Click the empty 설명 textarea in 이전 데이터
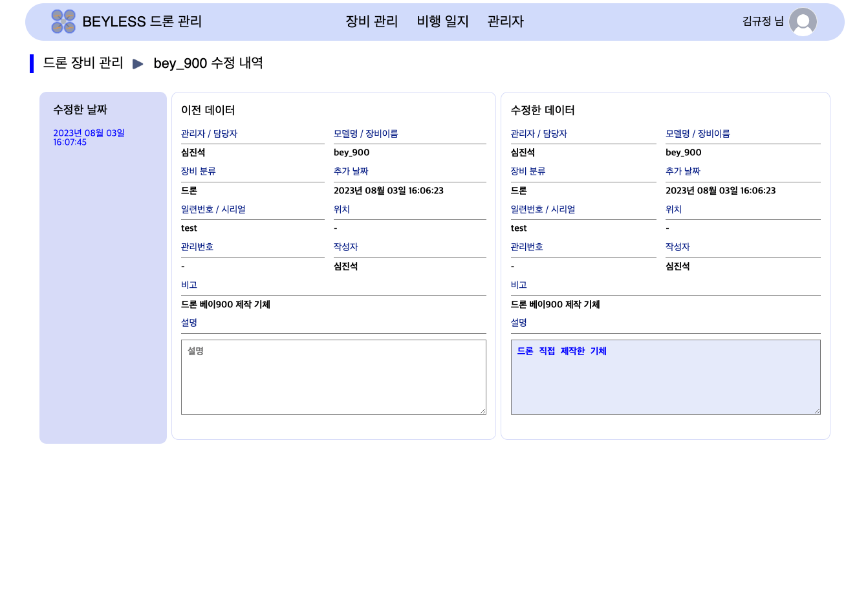Viewport: 868px width, 599px height. point(333,377)
